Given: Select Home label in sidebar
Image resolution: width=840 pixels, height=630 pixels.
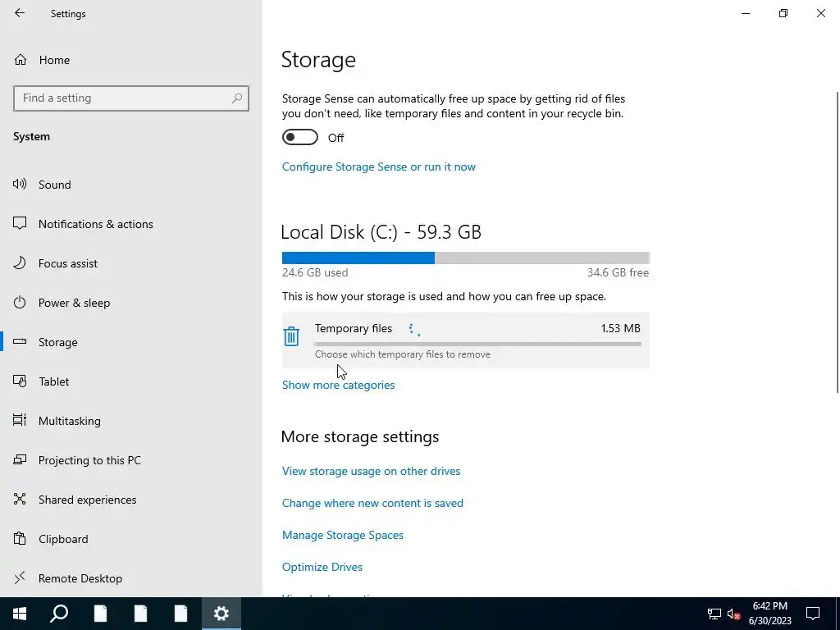Looking at the screenshot, I should pyautogui.click(x=54, y=60).
